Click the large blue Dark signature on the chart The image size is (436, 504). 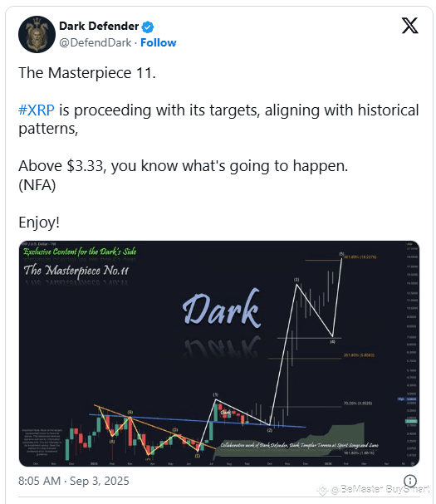point(222,309)
